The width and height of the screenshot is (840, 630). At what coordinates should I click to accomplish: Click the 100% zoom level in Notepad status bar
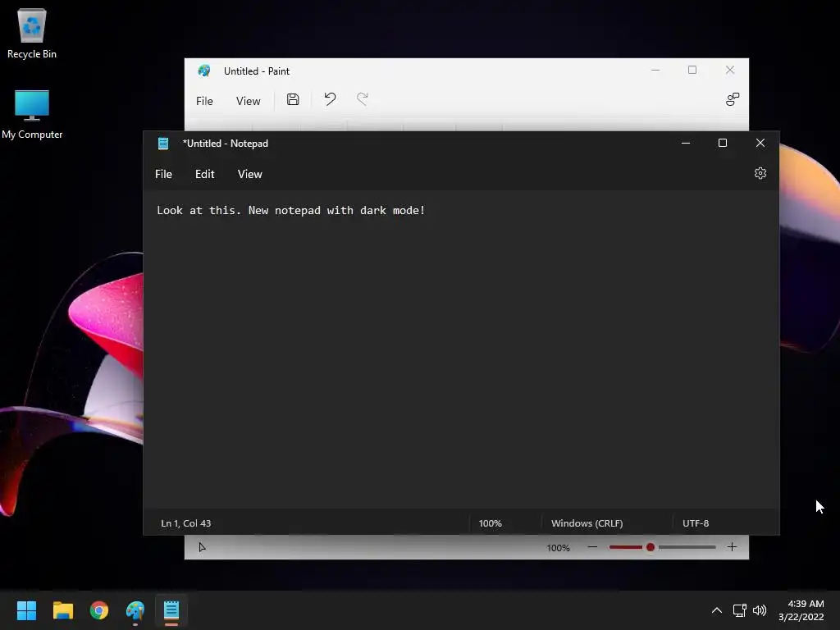point(491,523)
